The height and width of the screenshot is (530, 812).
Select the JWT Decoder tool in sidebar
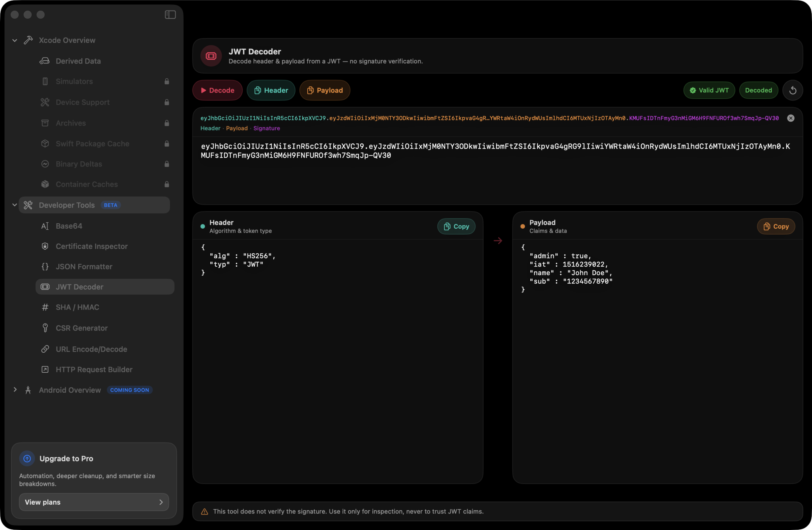[80, 286]
